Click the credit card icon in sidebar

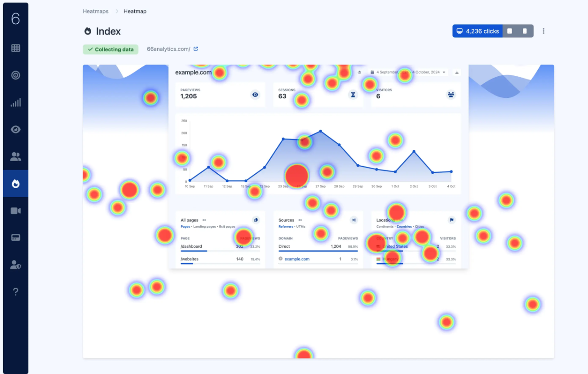(x=16, y=238)
